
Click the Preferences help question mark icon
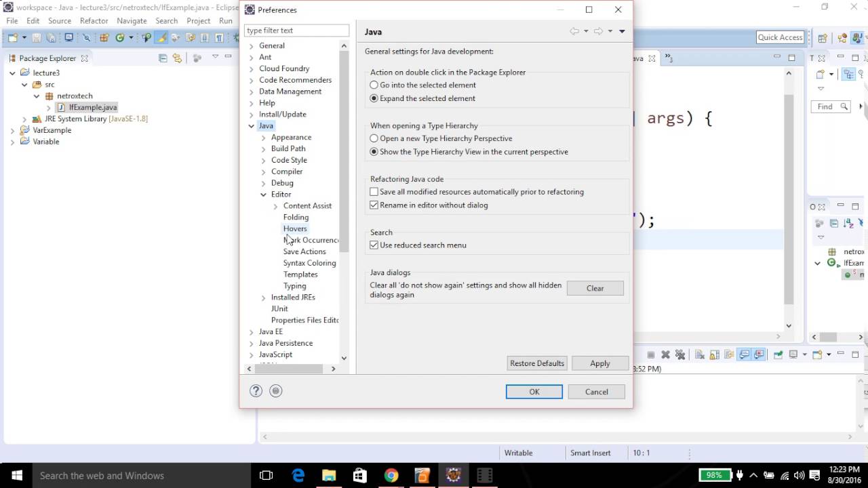[256, 390]
